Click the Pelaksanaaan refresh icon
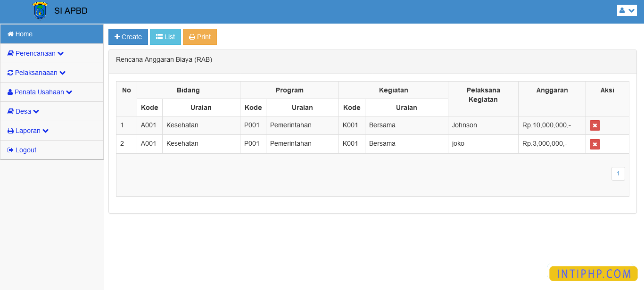 10,72
